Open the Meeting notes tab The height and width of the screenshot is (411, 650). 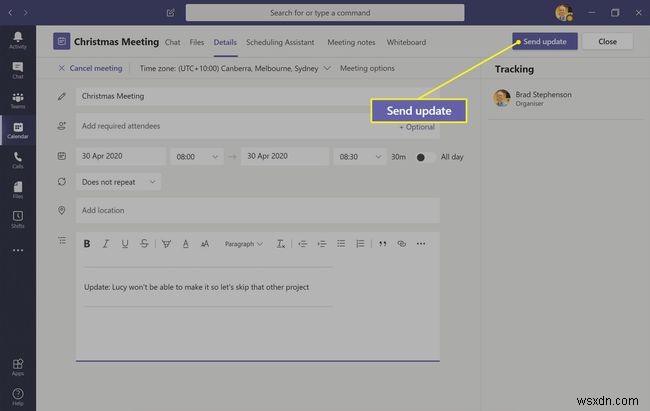(351, 42)
